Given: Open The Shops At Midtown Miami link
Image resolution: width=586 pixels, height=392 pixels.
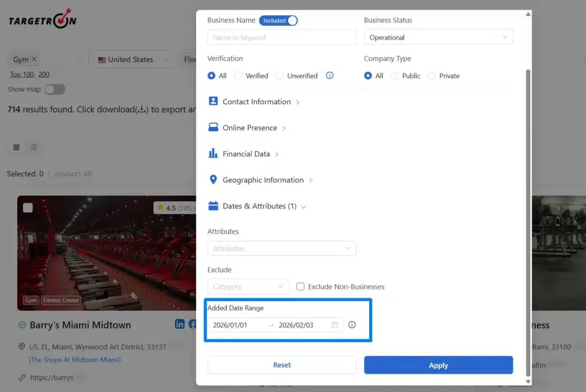Looking at the screenshot, I should (74, 360).
